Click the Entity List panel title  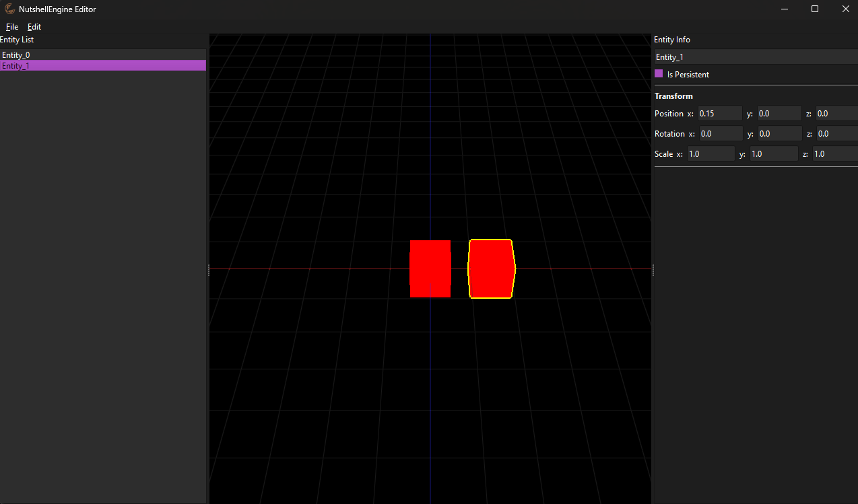click(17, 40)
